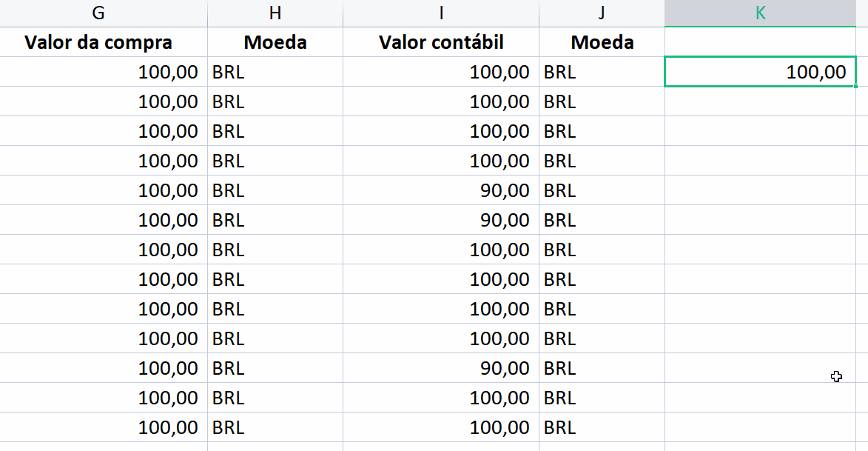Select the last BRL cell in column J
Viewport: 868px width, 451px height.
tap(602, 427)
